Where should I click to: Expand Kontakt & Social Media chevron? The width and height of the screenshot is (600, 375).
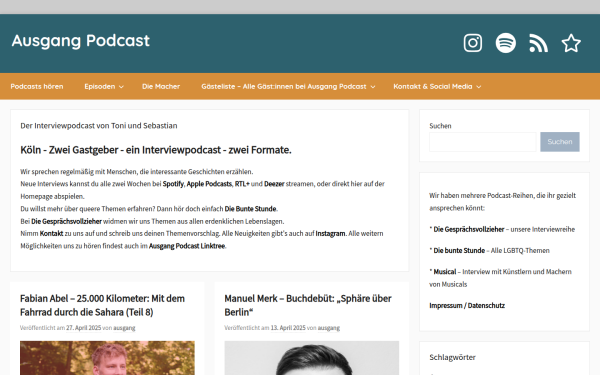478,87
